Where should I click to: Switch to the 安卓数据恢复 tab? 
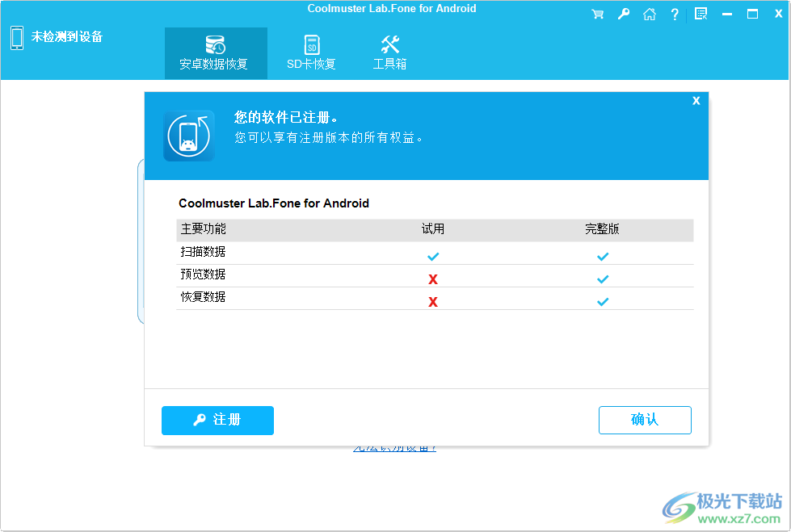(216, 52)
